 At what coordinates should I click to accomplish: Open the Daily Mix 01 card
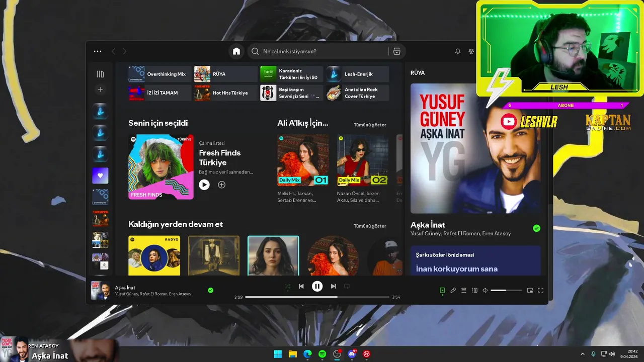303,168
